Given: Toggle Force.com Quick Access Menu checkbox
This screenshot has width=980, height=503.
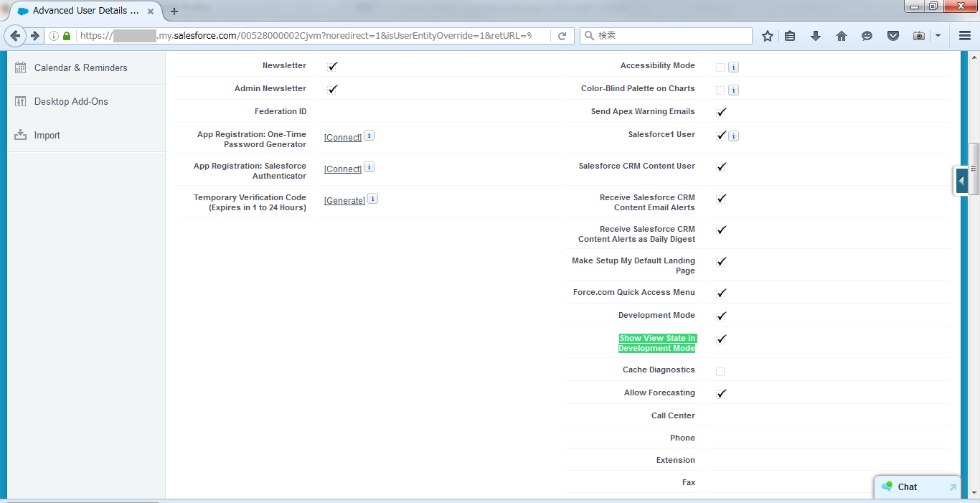Looking at the screenshot, I should pyautogui.click(x=721, y=293).
